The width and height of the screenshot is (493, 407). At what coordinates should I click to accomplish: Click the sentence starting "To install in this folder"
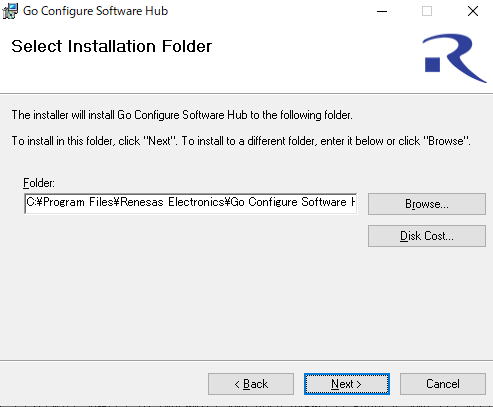(x=241, y=141)
